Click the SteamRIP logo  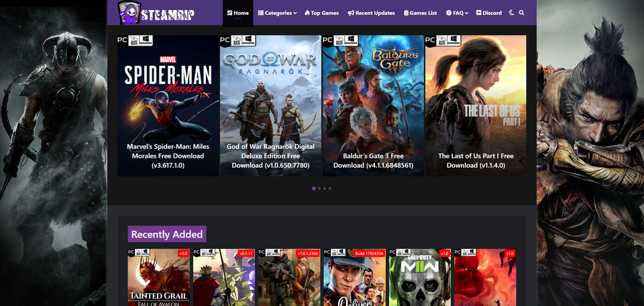tap(156, 13)
